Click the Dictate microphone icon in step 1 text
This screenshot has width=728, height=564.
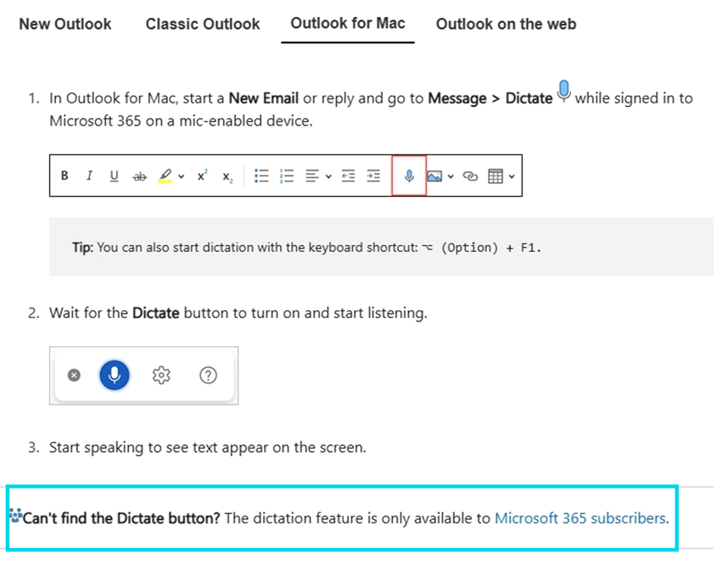tap(563, 91)
